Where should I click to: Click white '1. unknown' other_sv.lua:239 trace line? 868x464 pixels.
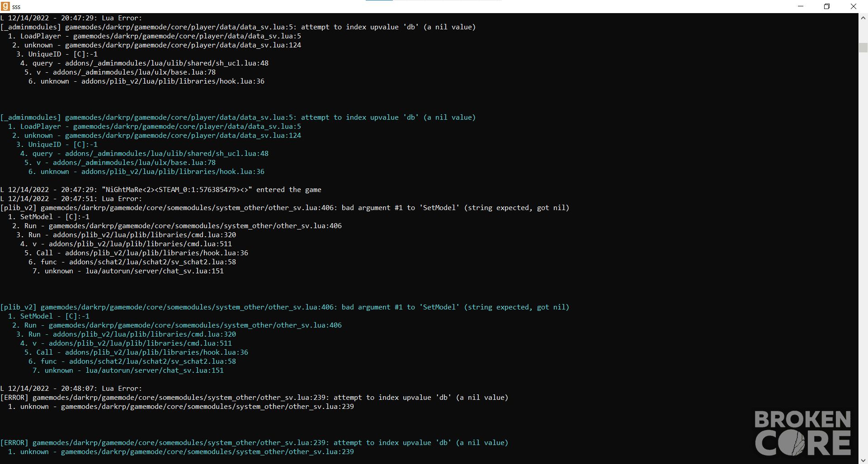coord(181,407)
